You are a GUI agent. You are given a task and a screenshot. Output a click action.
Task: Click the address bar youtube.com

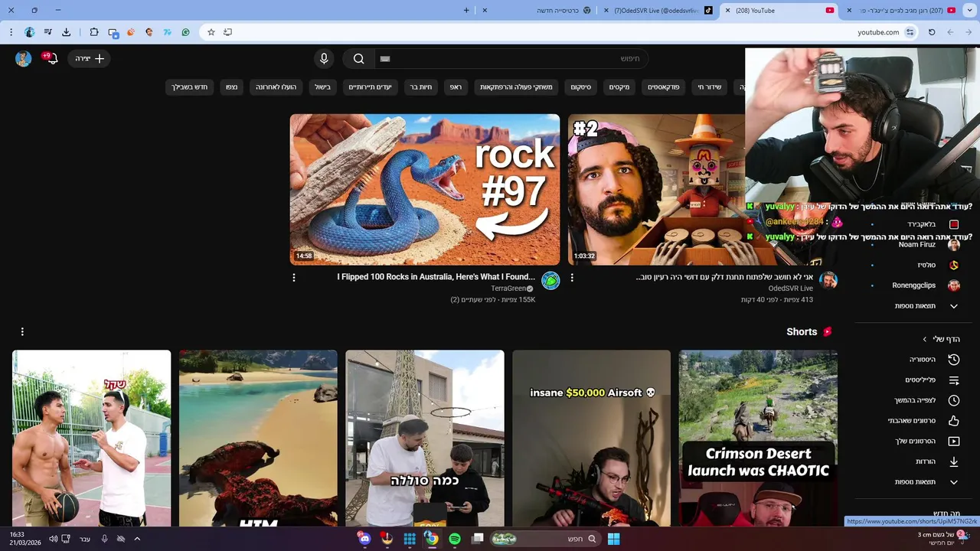tap(878, 32)
